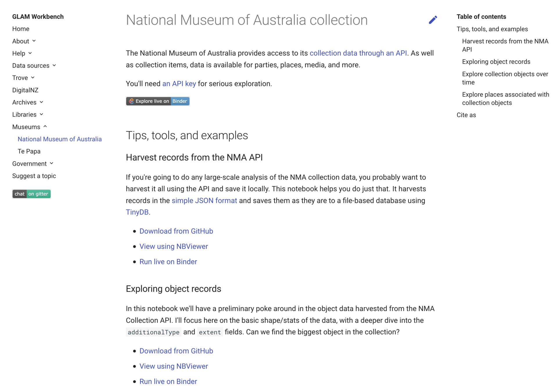The width and height of the screenshot is (559, 392).
Task: Expand the Archives section
Action: [x=41, y=102]
